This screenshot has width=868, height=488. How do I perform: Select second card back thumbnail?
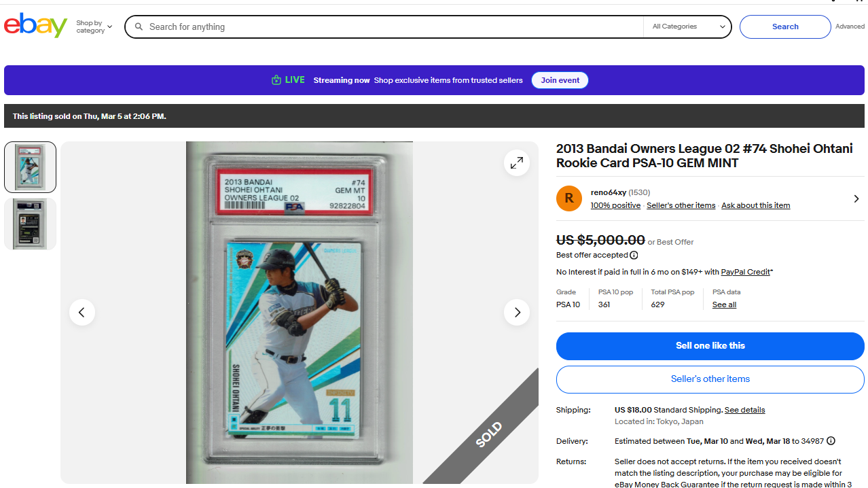click(30, 224)
